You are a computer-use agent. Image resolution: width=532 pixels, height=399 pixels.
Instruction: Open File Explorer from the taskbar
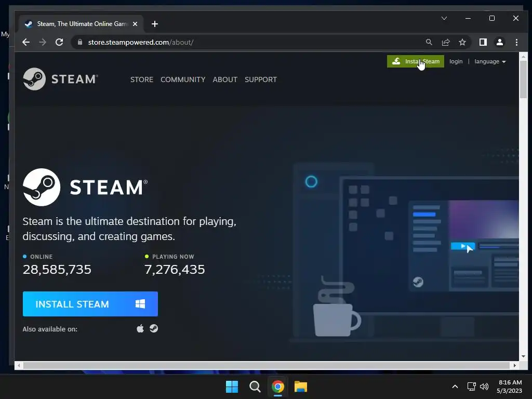301,387
